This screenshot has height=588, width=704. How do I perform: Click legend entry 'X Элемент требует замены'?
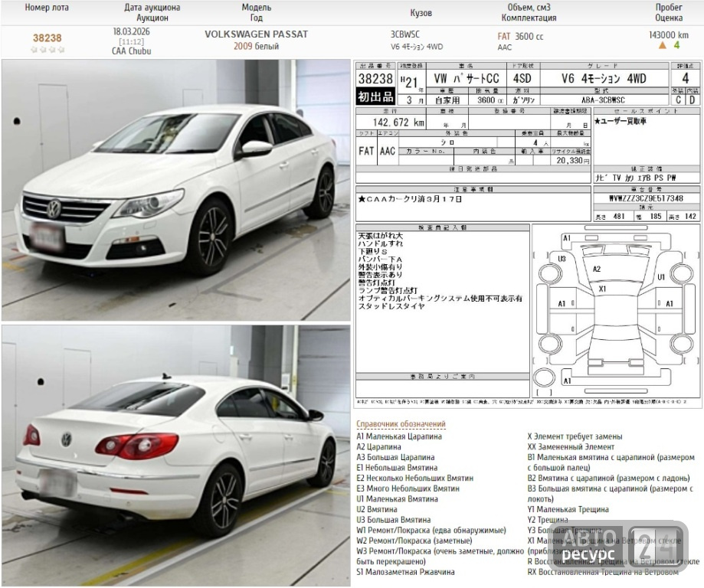pyautogui.click(x=575, y=436)
